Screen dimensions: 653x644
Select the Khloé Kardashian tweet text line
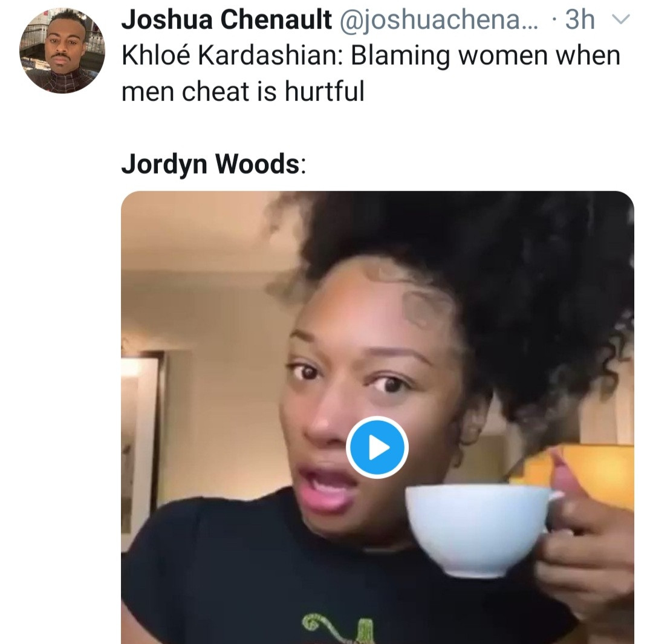(x=371, y=56)
